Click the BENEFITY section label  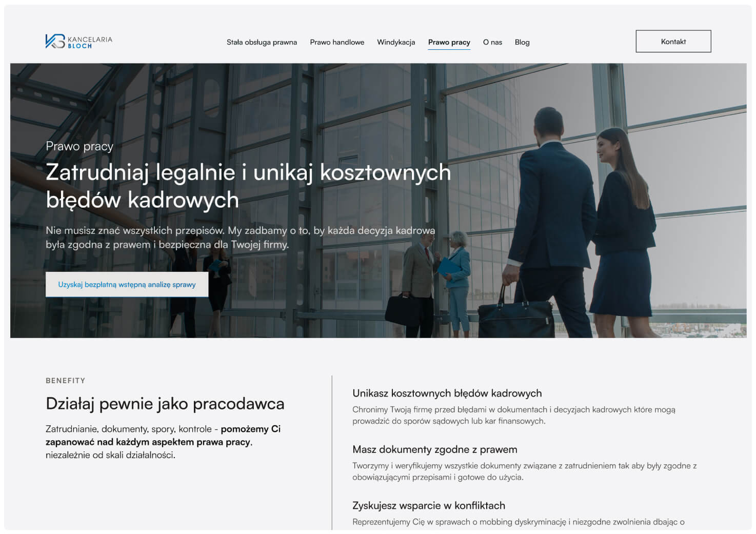(66, 381)
